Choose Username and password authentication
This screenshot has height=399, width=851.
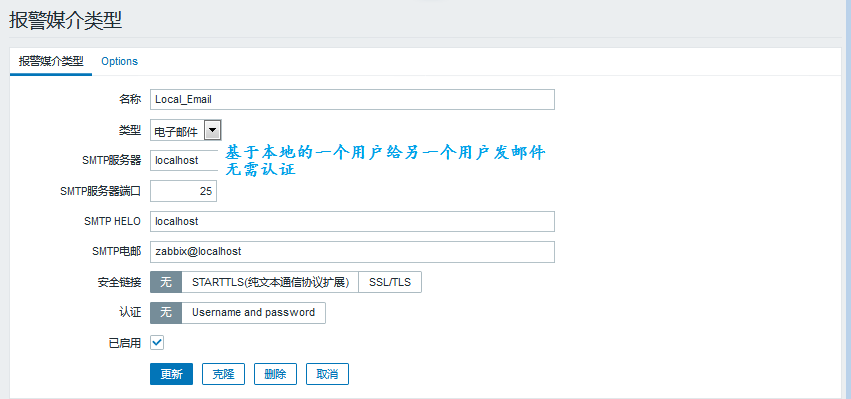[x=253, y=313]
